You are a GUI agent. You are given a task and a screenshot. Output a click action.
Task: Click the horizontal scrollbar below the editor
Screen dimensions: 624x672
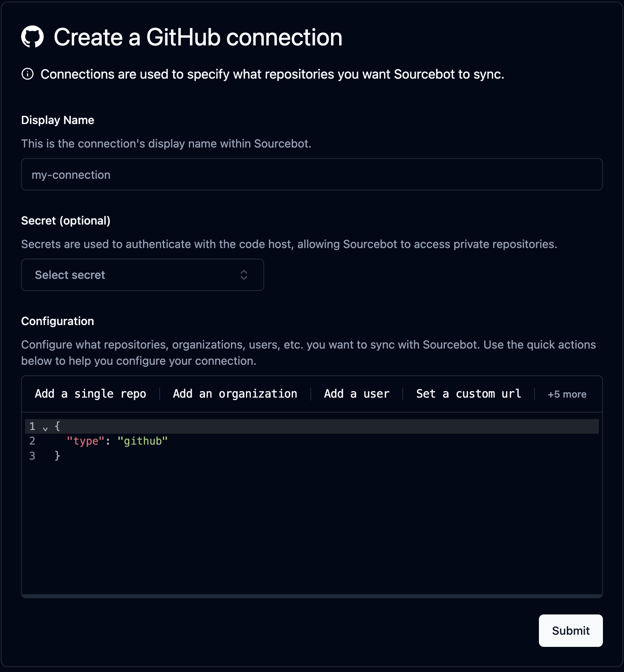[x=312, y=596]
